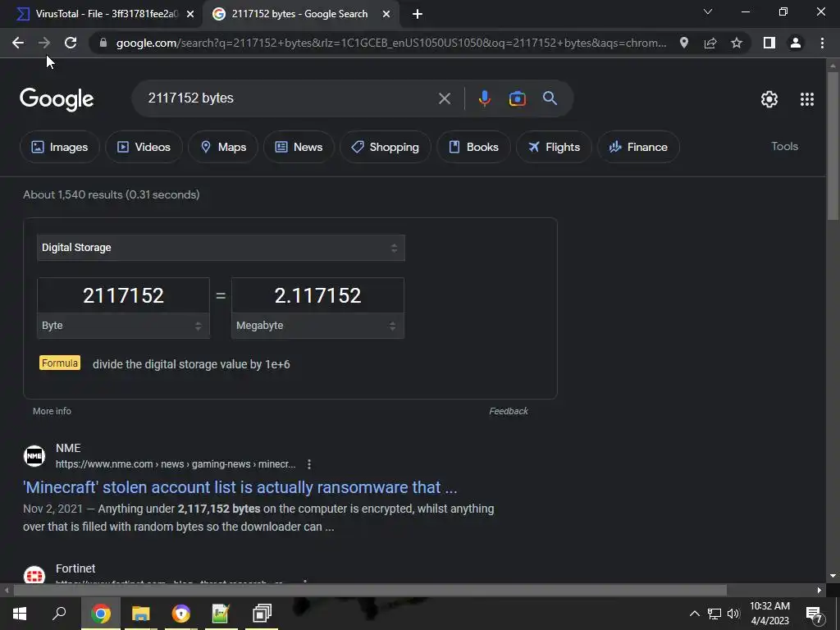Send Feedback on the converter
This screenshot has height=630, width=840.
coord(509,411)
